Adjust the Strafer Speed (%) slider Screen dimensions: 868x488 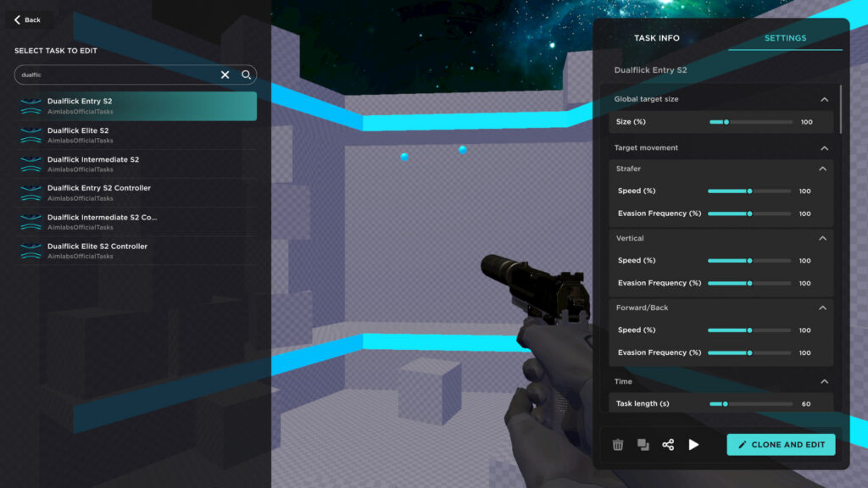[x=749, y=191]
